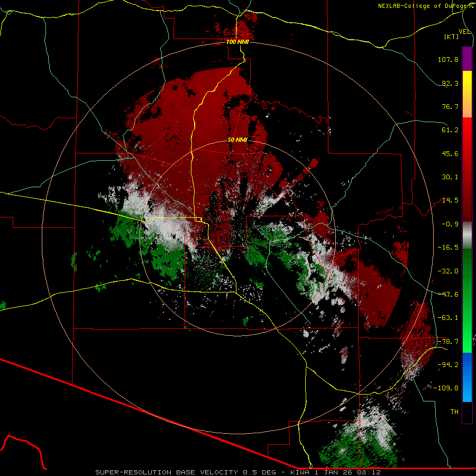The image size is (476, 476).
Task: Click the yellow segment of velocity color bar
Action: pos(467,82)
